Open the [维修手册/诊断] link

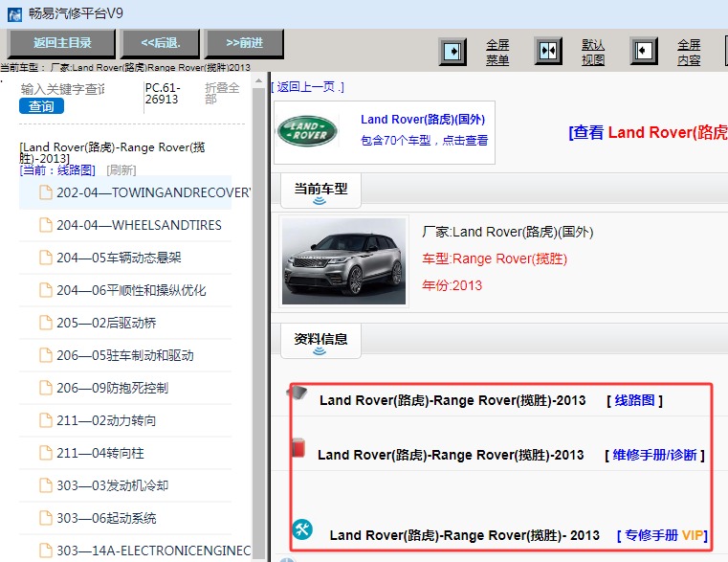pos(654,455)
